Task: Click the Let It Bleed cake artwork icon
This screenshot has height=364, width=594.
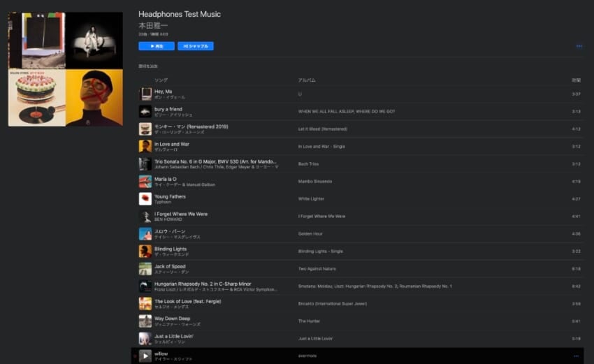Action: [145, 129]
